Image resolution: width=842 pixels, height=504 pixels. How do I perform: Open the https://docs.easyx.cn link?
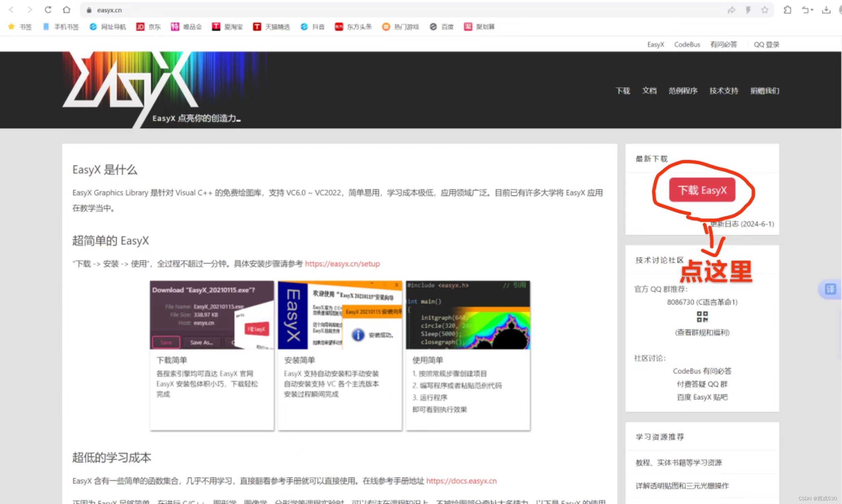coord(461,481)
